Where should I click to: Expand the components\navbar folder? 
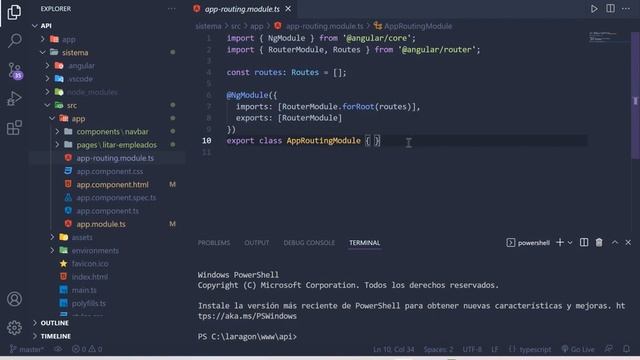[x=57, y=131]
